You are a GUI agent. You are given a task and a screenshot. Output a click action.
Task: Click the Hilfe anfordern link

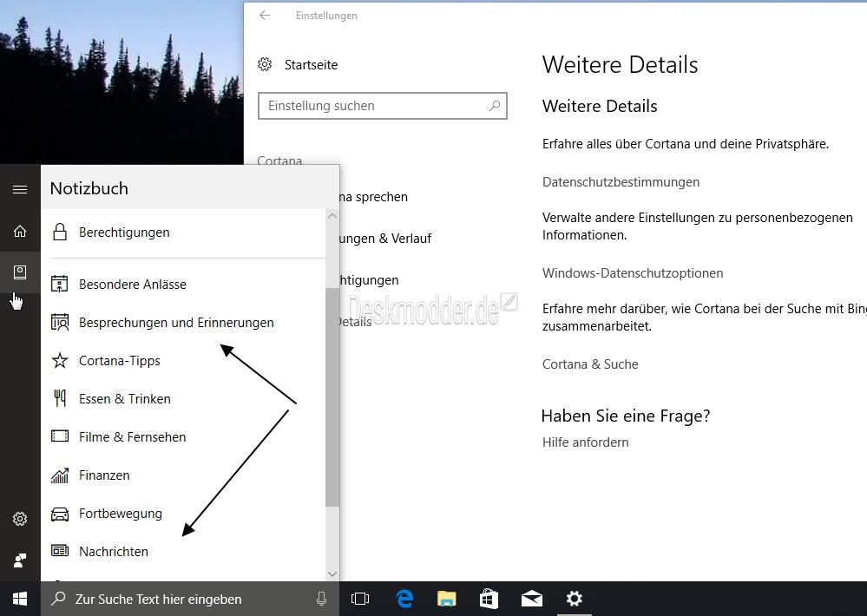click(x=585, y=442)
